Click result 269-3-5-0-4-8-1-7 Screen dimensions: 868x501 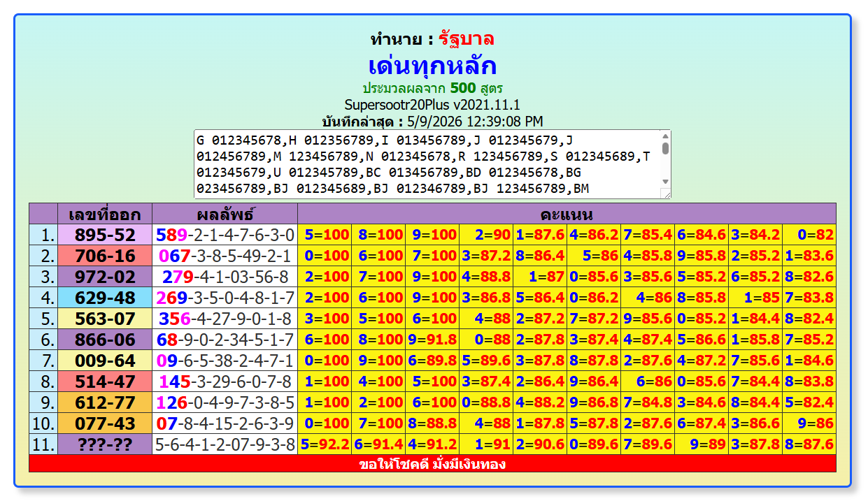pos(225,298)
